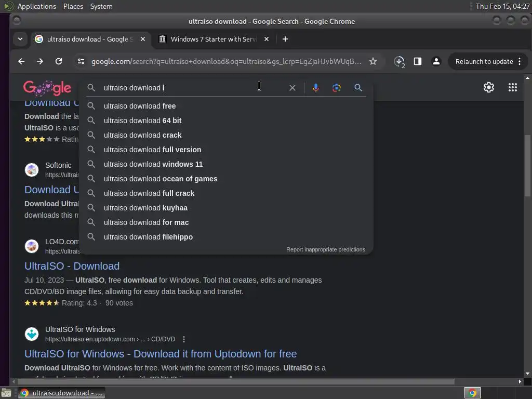
Task: Open Chrome three-dot menu
Action: (520, 61)
